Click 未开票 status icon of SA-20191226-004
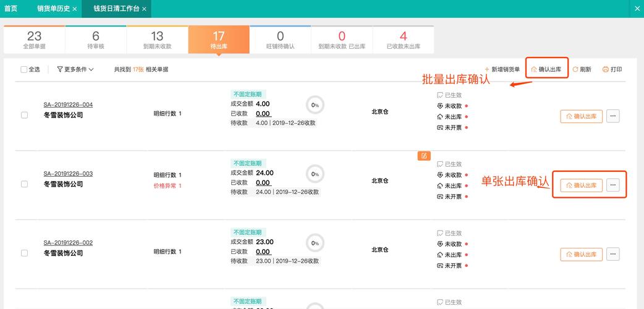Screen dimensions: 644x309 tap(440, 127)
